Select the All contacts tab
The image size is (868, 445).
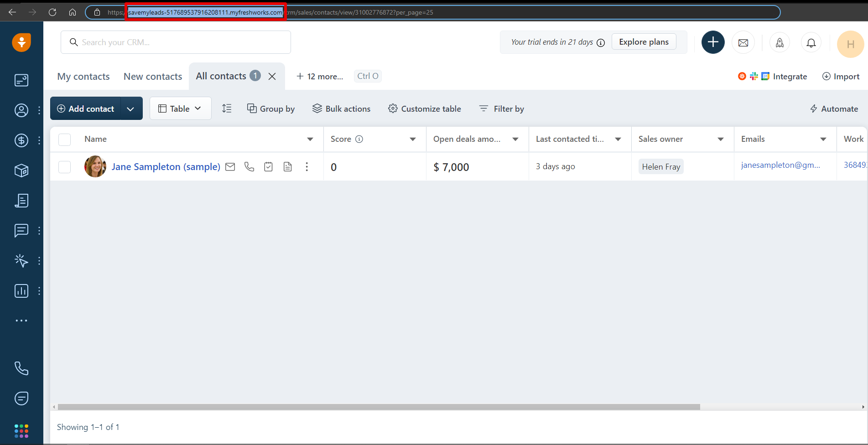click(221, 76)
